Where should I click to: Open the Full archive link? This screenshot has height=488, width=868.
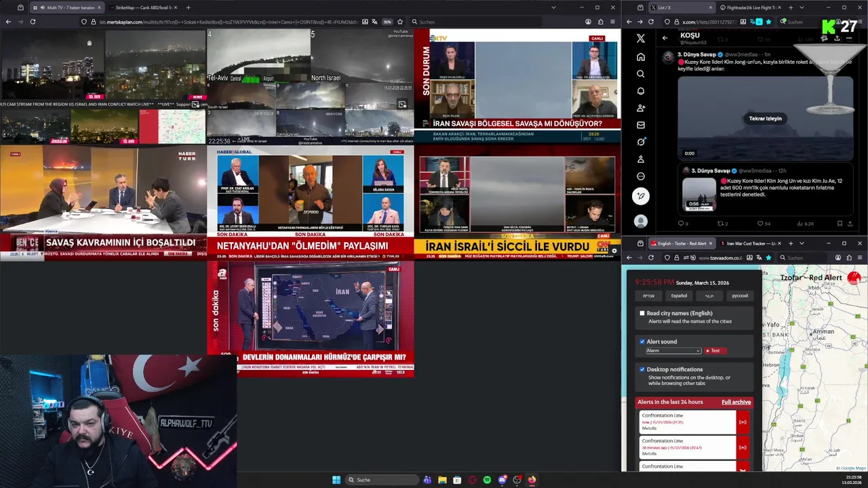[x=736, y=402]
